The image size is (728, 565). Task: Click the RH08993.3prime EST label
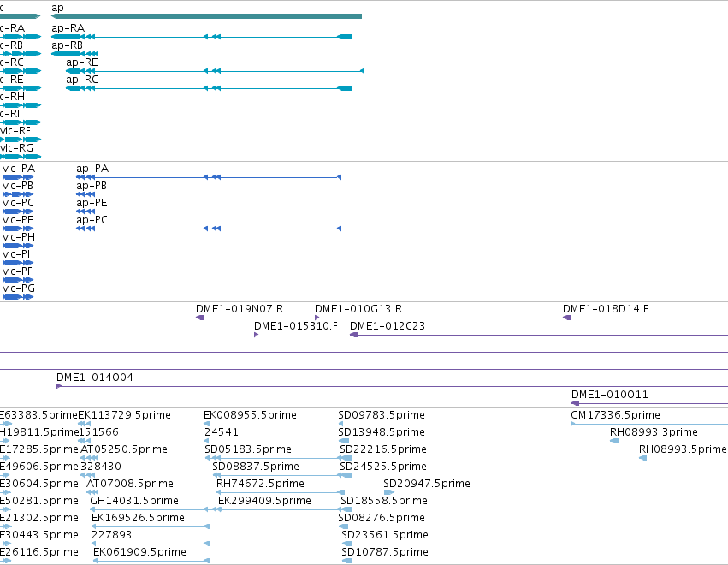click(654, 432)
